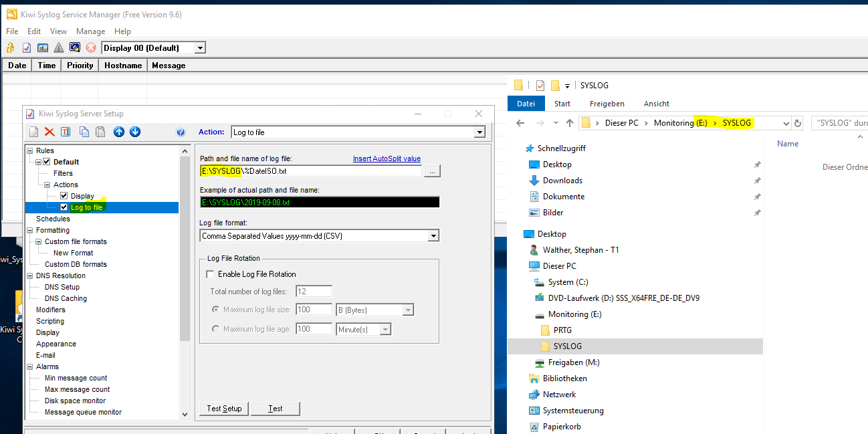Click the rename text icon in Setup toolbar

66,132
